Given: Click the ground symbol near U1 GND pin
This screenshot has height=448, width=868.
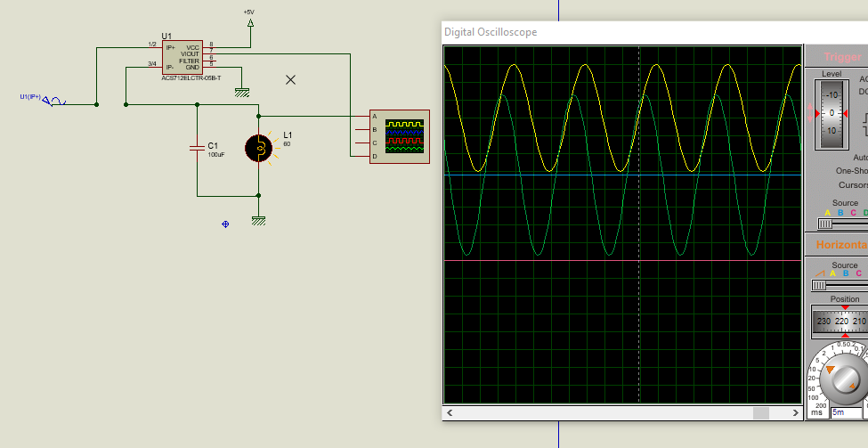Looking at the screenshot, I should tap(240, 91).
